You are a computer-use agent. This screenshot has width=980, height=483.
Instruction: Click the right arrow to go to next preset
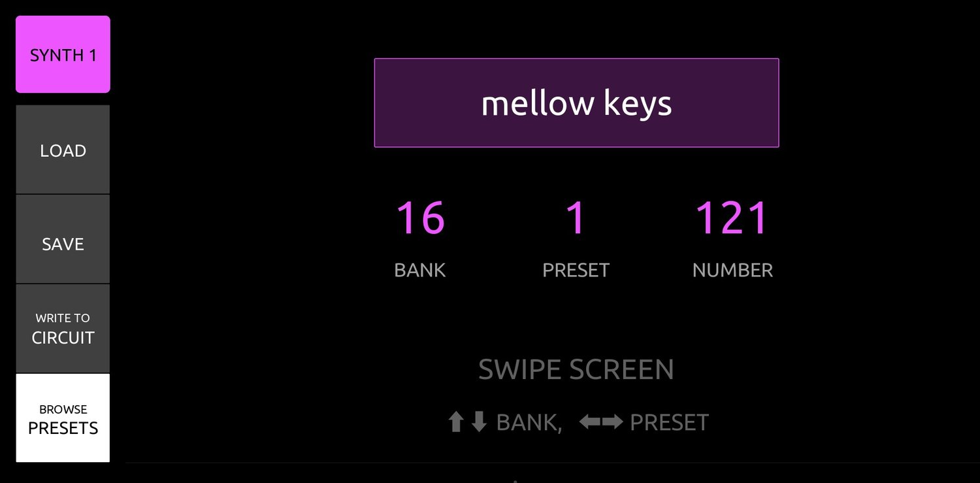[613, 422]
